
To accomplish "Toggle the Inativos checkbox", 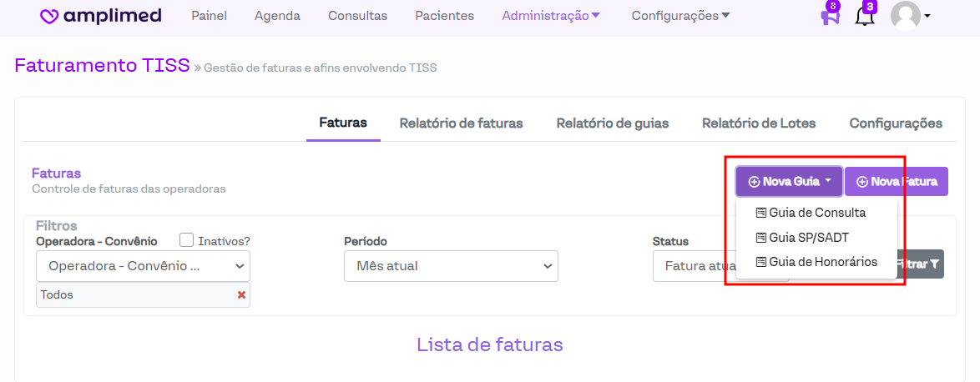I will pos(188,240).
